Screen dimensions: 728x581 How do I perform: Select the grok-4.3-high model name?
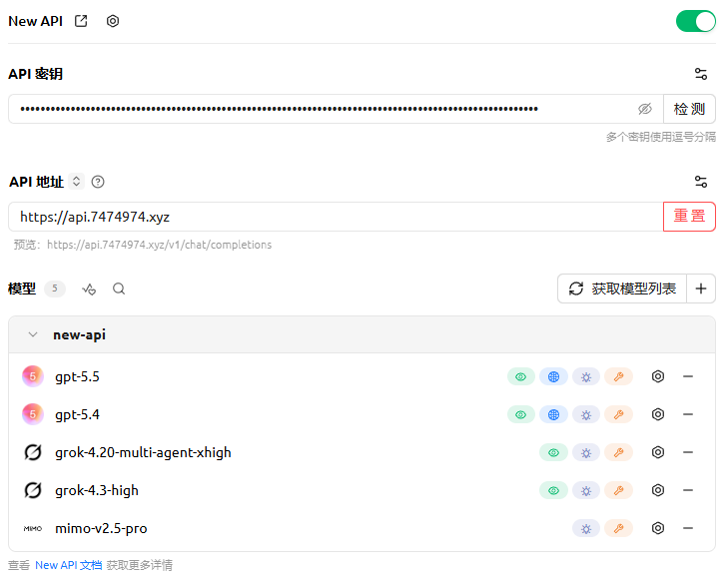(x=97, y=490)
